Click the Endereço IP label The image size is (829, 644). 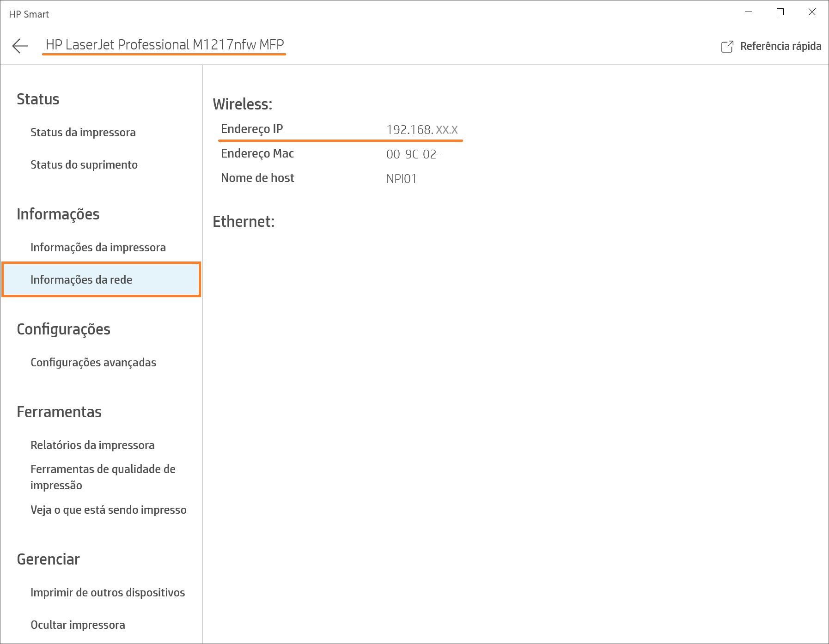coord(252,129)
